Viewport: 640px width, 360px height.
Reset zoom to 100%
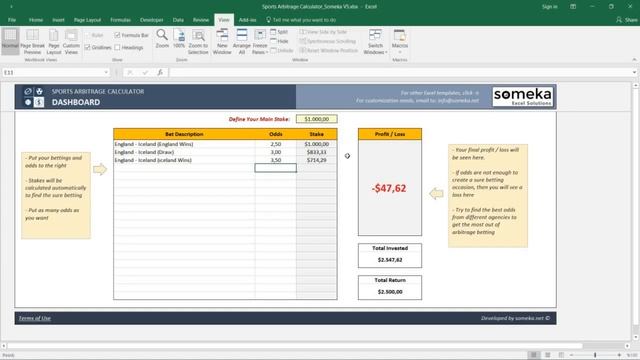coord(179,39)
